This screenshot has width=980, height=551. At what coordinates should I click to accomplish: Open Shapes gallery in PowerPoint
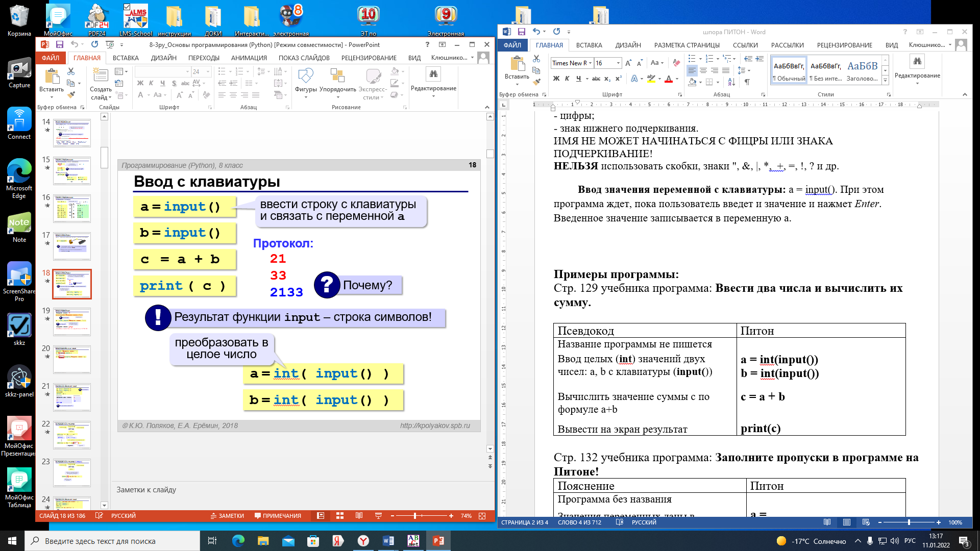(306, 82)
